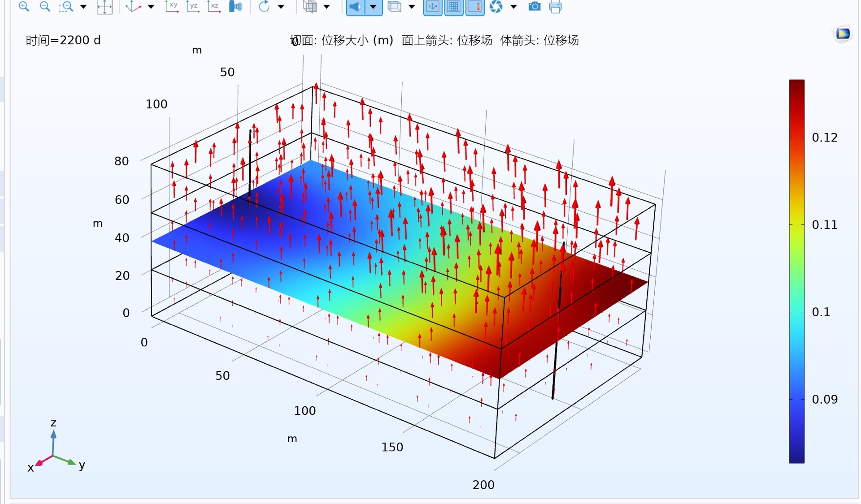Switch to the yz plane view

coord(193,6)
